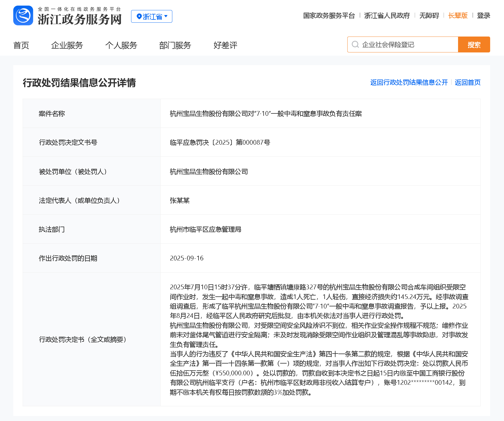504x421 pixels.
Task: Click the location pin icon beside 浙江省
Action: (x=139, y=16)
